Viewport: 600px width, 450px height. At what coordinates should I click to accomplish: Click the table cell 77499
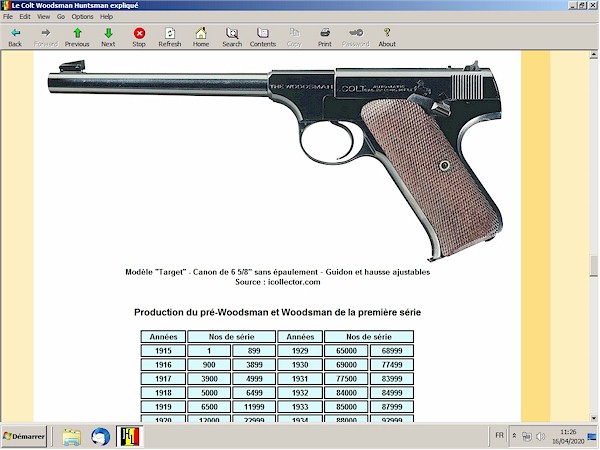(x=392, y=365)
